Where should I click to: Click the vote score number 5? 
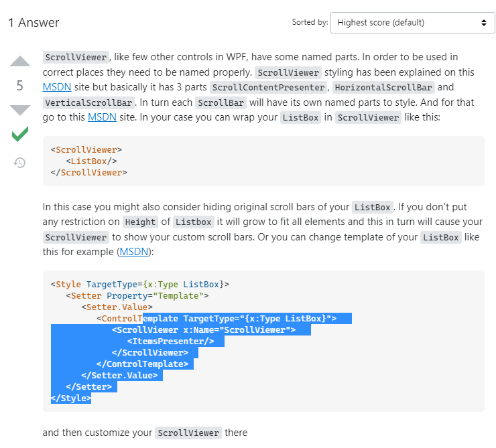20,86
